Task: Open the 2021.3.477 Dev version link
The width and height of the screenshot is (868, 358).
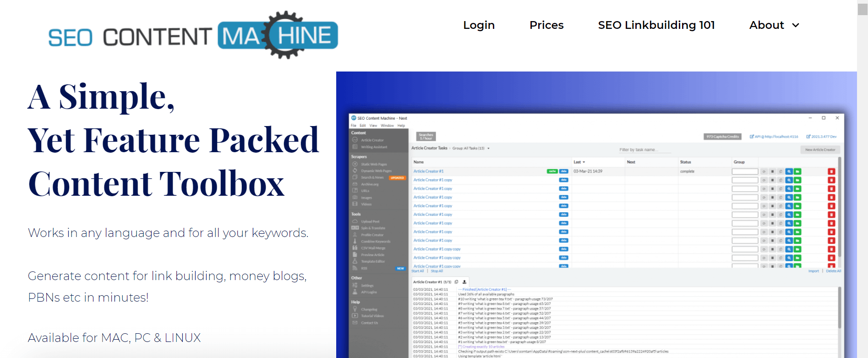Action: (821, 137)
